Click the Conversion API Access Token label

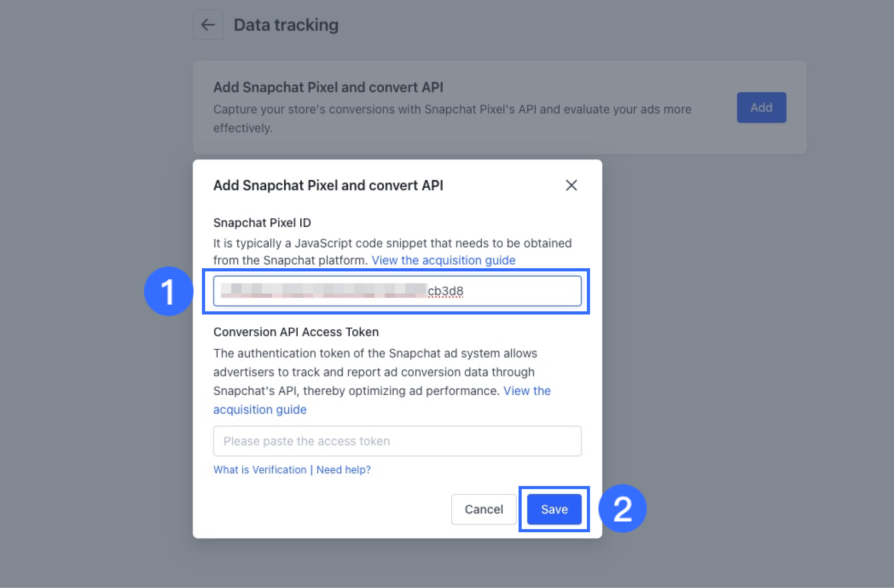[296, 332]
